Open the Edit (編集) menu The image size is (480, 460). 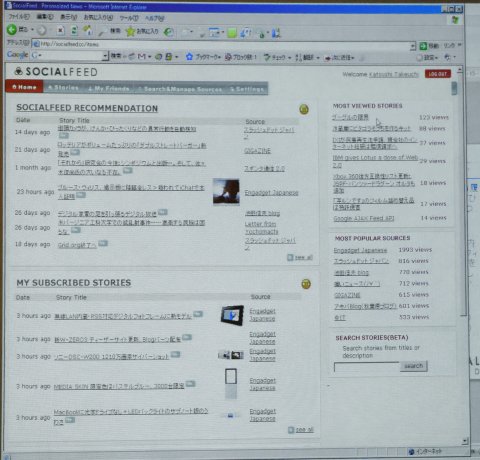tap(45, 16)
